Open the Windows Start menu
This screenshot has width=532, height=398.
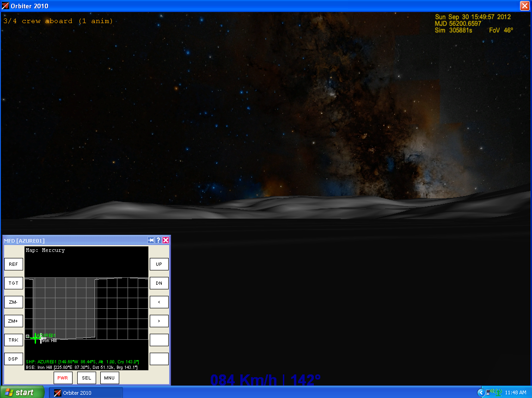pyautogui.click(x=22, y=392)
